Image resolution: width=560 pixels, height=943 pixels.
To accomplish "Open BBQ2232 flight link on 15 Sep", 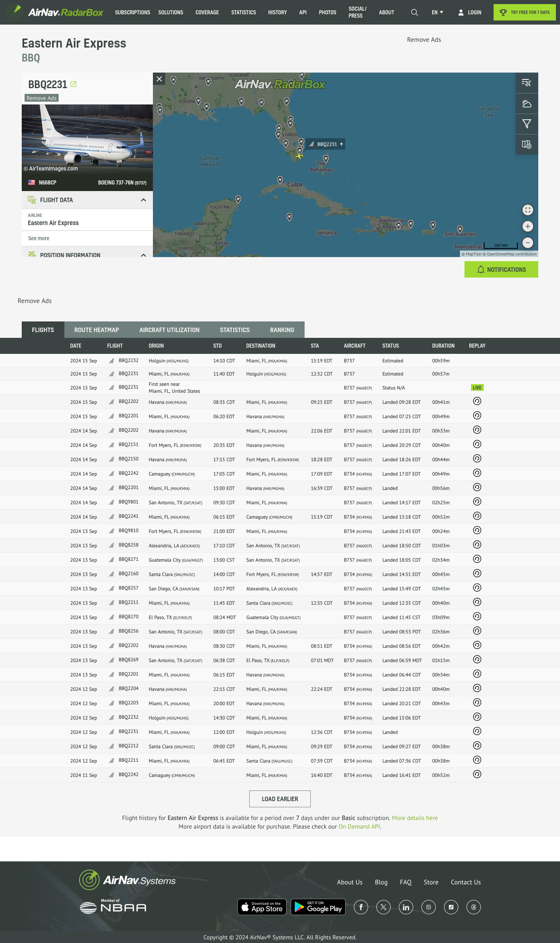I will tap(129, 360).
